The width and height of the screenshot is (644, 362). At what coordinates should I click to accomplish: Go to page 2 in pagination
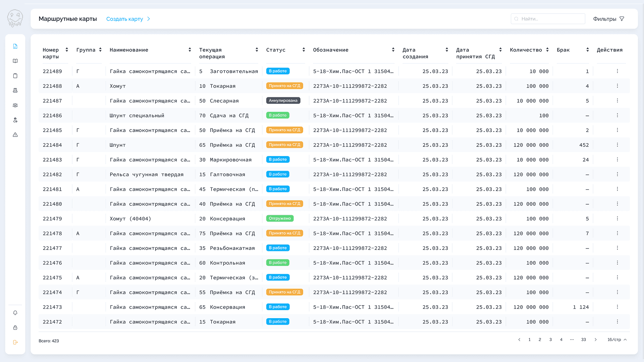coord(540,340)
